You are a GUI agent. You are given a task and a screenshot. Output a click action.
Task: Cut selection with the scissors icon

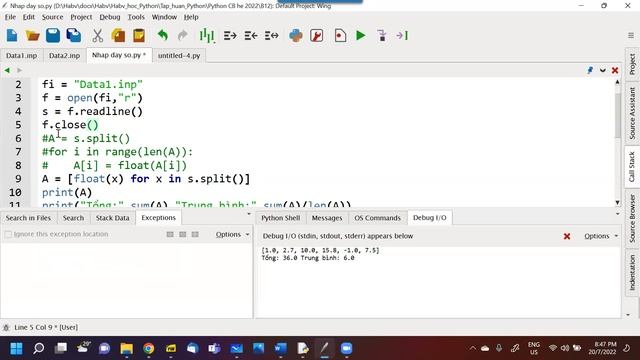coord(98,36)
